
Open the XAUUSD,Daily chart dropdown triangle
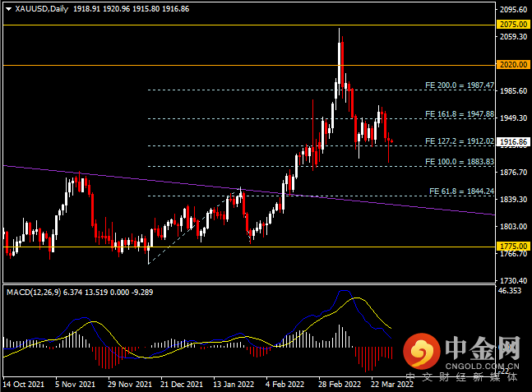coord(9,9)
